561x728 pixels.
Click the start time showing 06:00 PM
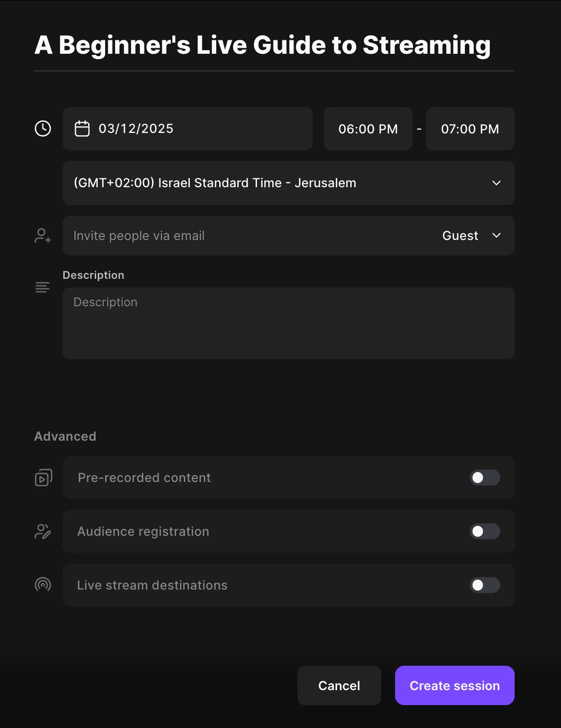tap(368, 128)
